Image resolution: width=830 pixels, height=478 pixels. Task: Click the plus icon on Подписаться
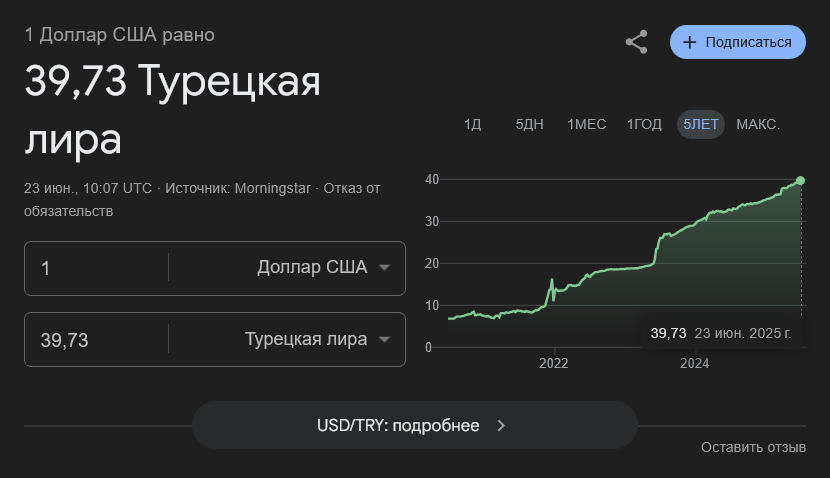[x=689, y=42]
